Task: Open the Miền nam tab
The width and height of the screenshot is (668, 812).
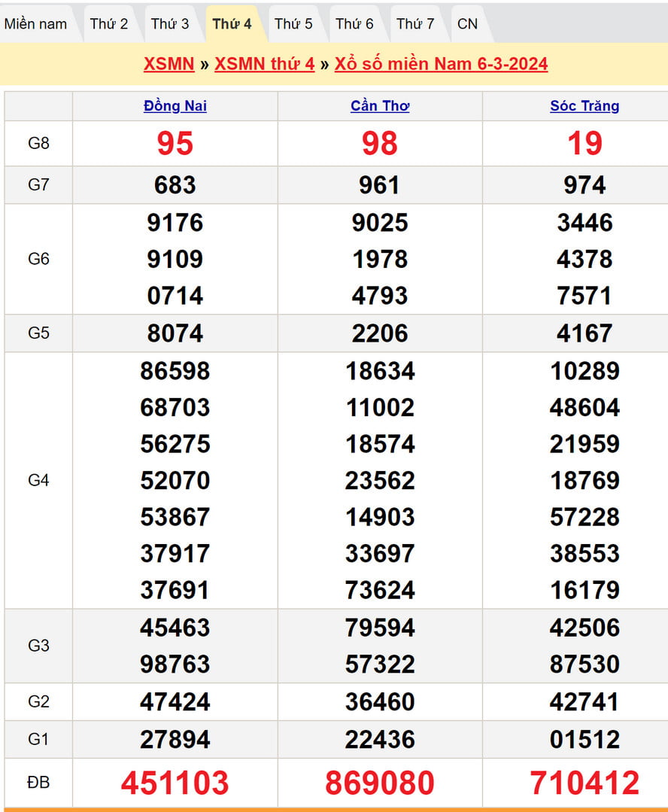Action: coord(35,23)
